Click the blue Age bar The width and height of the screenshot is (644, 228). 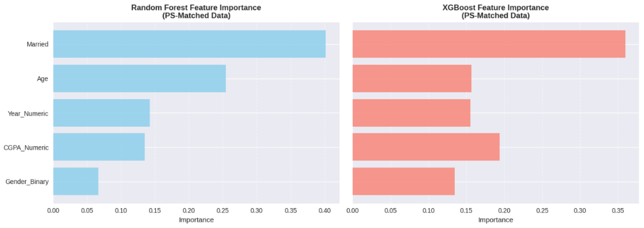[x=139, y=78]
